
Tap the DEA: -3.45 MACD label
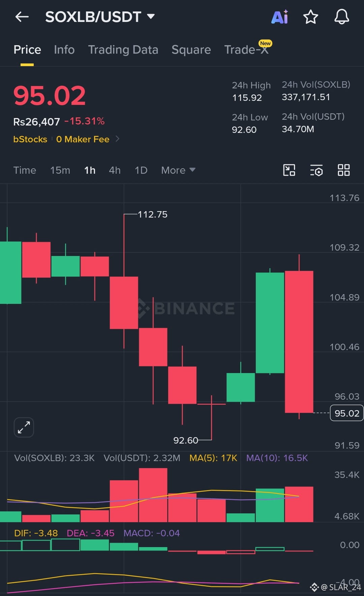91,533
